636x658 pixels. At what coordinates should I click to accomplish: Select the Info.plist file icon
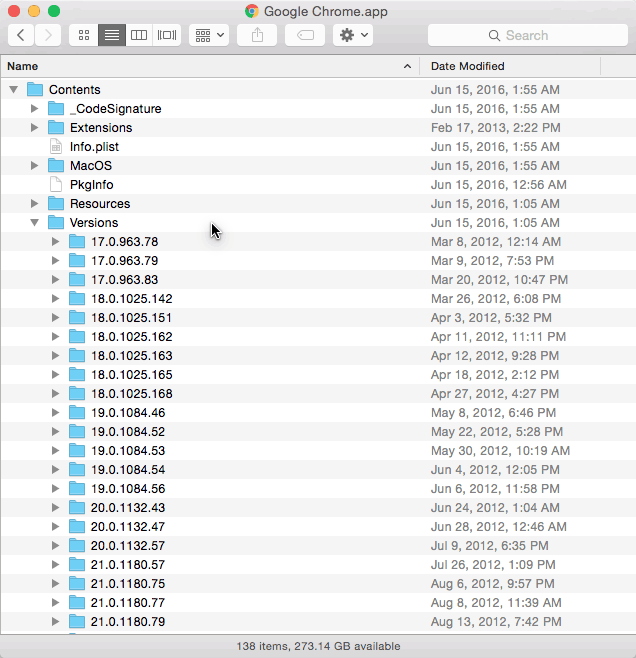tap(56, 146)
